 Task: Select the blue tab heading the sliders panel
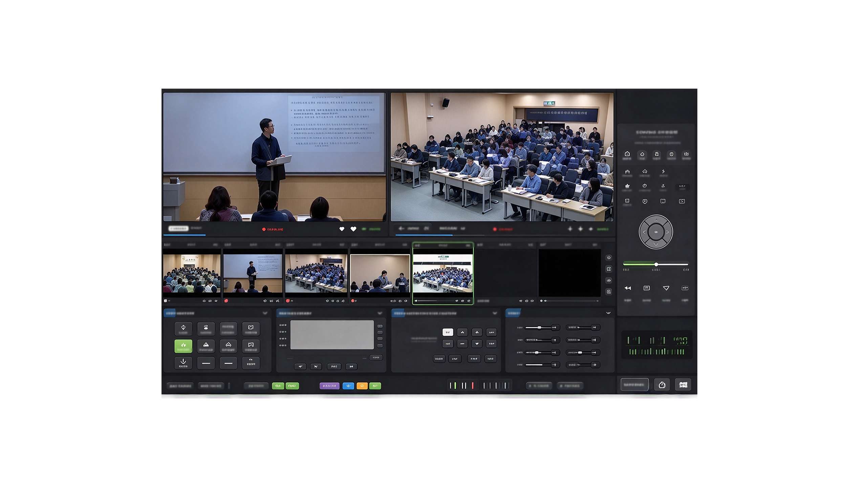pos(513,313)
